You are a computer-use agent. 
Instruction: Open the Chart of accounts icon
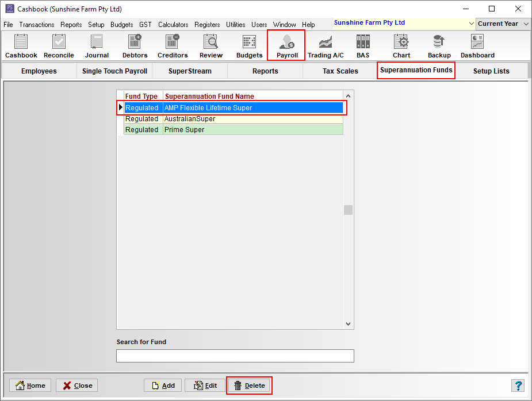tap(401, 46)
